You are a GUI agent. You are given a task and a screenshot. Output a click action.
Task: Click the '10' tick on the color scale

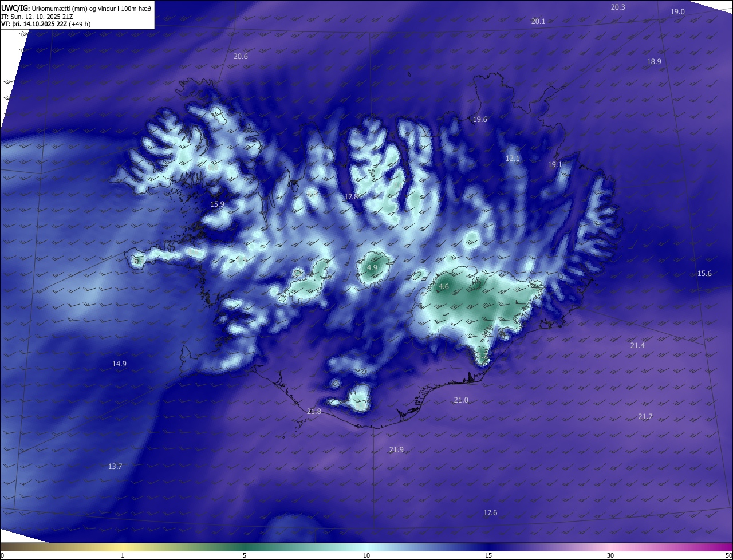tap(366, 555)
